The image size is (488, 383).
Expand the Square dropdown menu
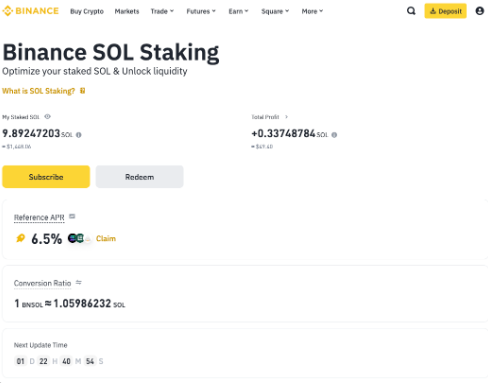275,11
